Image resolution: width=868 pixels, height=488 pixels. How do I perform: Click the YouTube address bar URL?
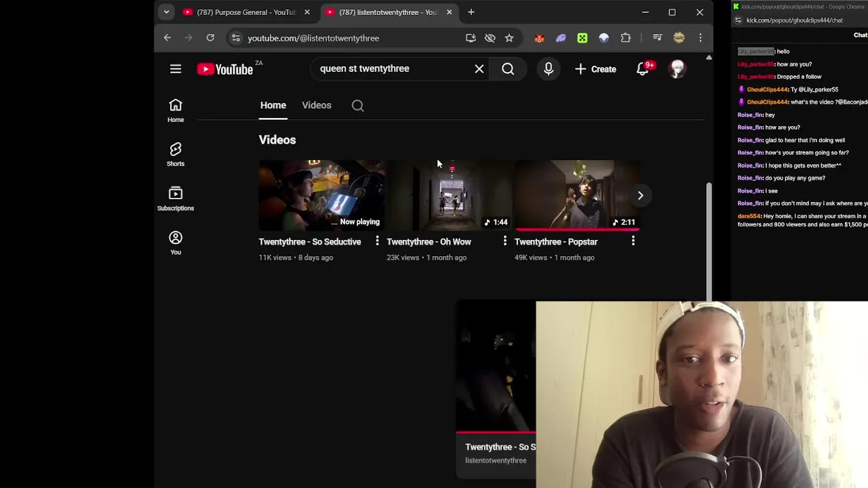click(313, 38)
